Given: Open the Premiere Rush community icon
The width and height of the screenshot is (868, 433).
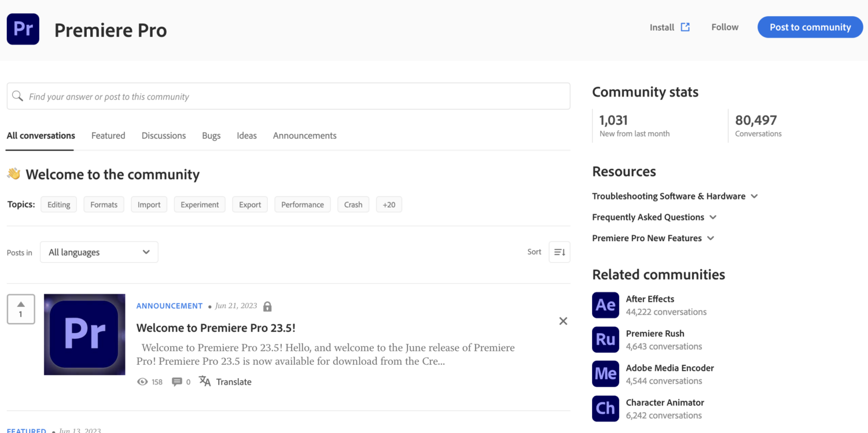Looking at the screenshot, I should click(x=605, y=339).
